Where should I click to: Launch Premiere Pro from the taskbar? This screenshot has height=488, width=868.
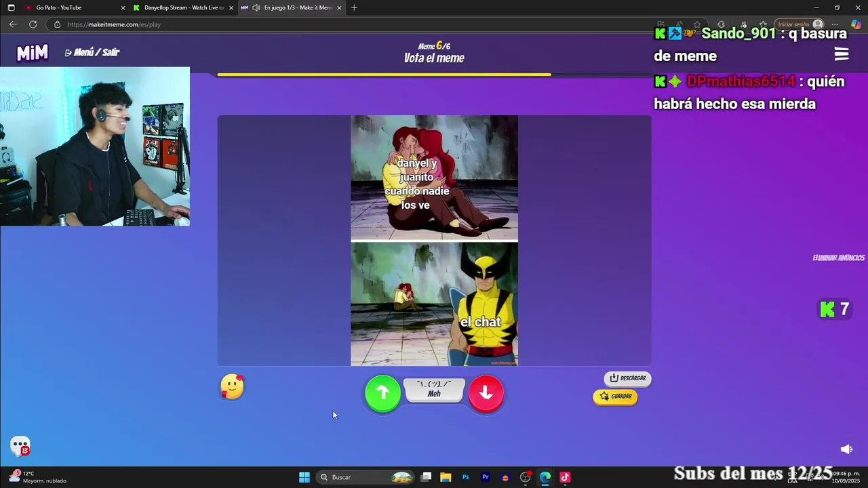(486, 477)
